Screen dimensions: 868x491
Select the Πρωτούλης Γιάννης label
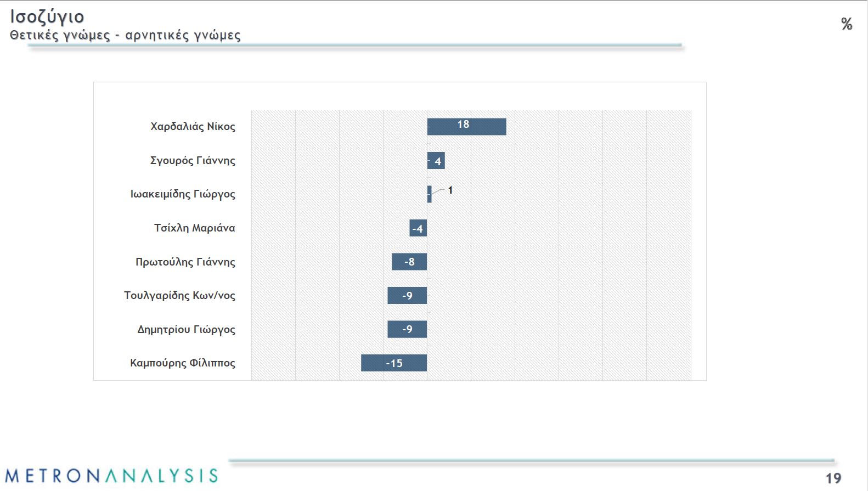(x=185, y=262)
